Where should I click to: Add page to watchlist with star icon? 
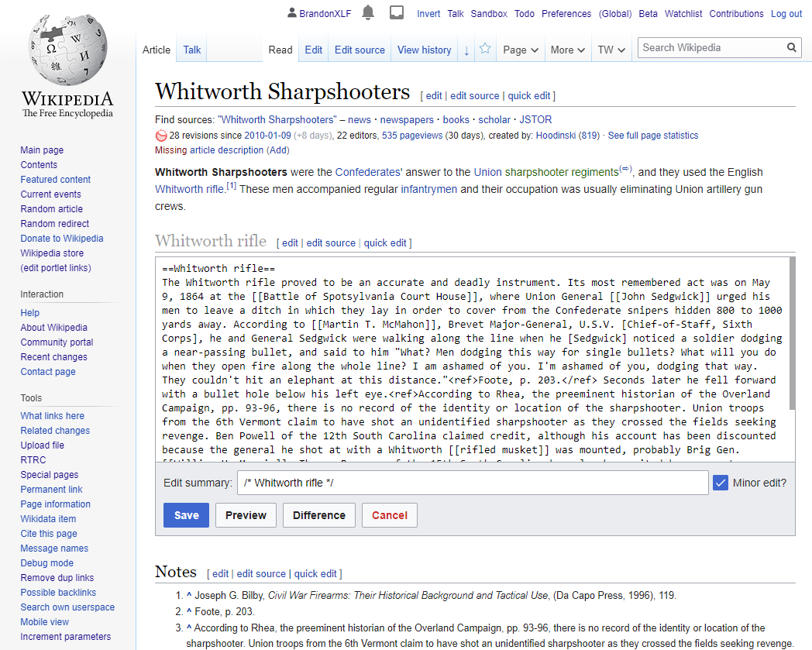point(485,49)
